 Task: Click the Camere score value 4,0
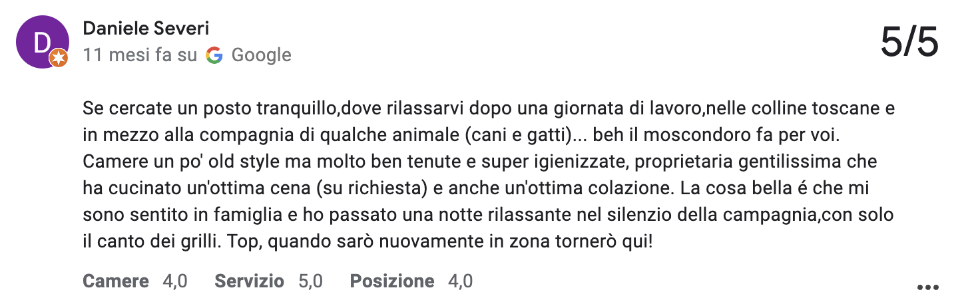tap(175, 281)
